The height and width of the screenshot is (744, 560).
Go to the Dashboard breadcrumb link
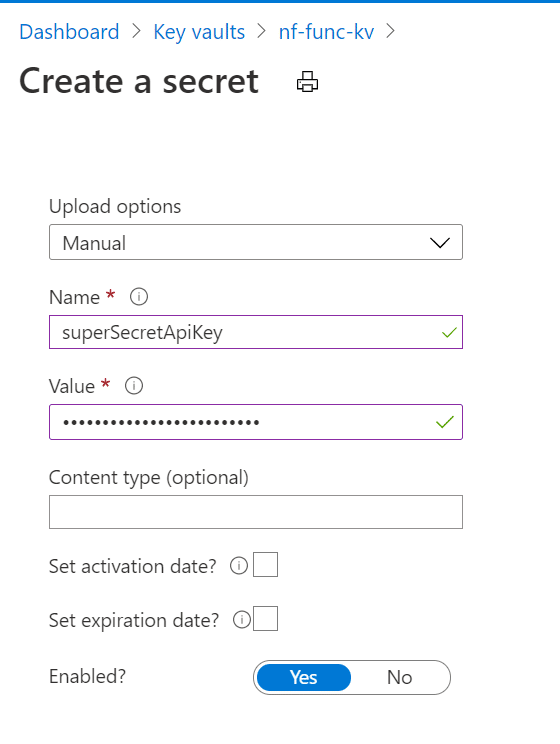click(69, 32)
